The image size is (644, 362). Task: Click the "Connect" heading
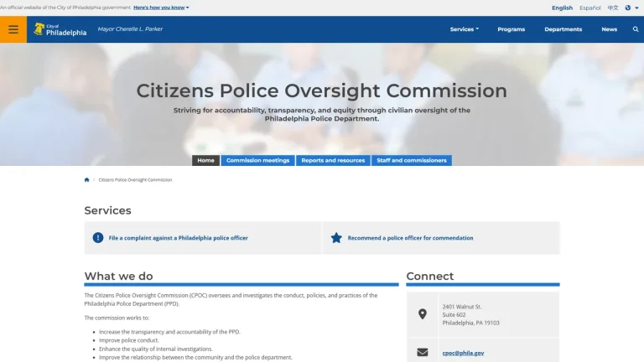pyautogui.click(x=430, y=277)
